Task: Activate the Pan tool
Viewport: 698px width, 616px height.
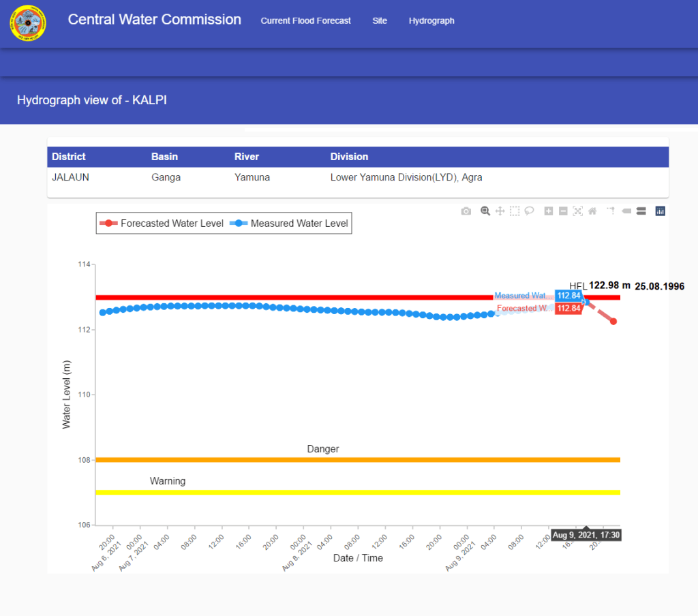Action: pos(500,211)
